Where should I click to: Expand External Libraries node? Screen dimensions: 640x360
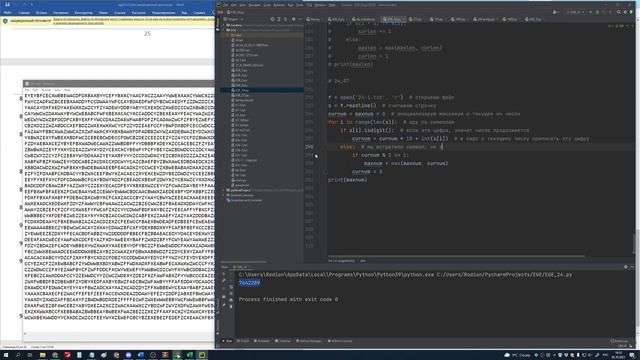click(x=223, y=195)
